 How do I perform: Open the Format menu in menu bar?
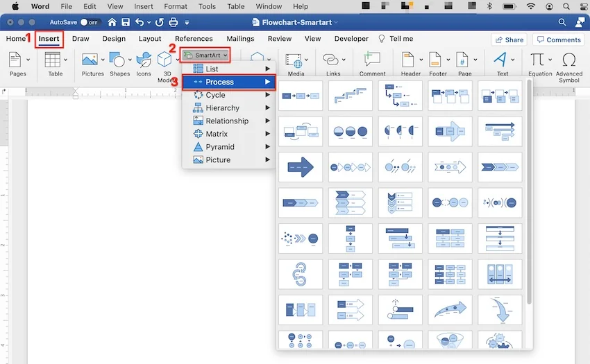coord(176,6)
